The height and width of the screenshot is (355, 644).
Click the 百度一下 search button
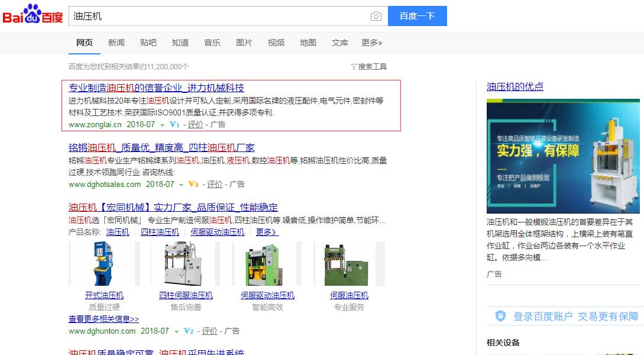pos(418,16)
